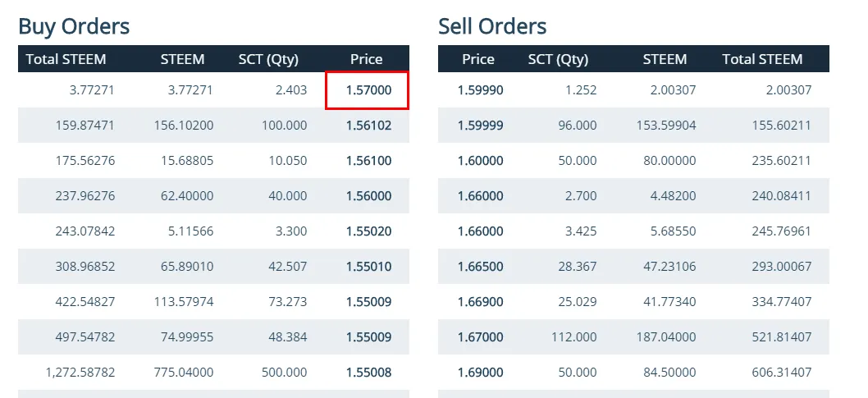Viewport: 868px width, 398px height.
Task: Choose the 1.60000 sell order price
Action: coord(481,161)
